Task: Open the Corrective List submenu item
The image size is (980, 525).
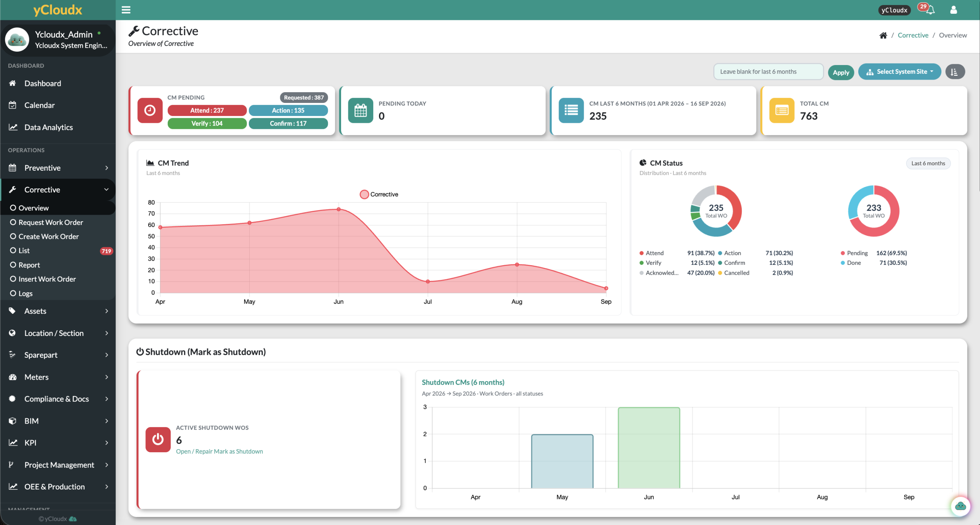Action: 58,251
